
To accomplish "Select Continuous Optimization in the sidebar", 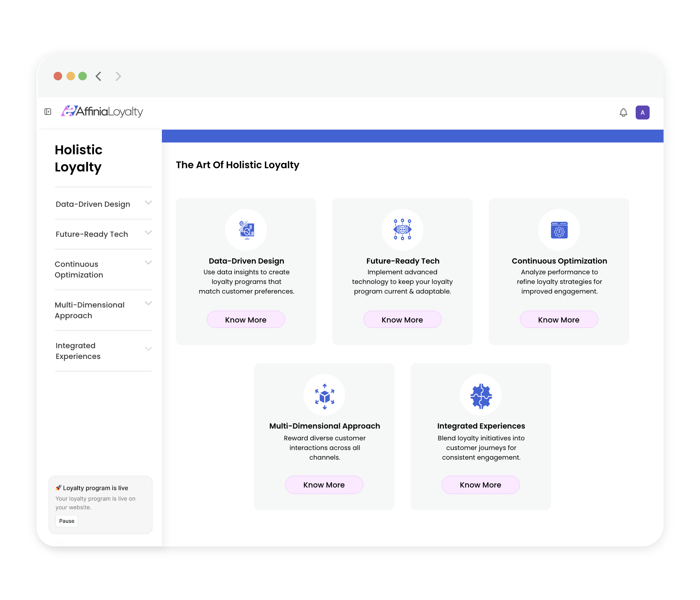I will pos(79,269).
